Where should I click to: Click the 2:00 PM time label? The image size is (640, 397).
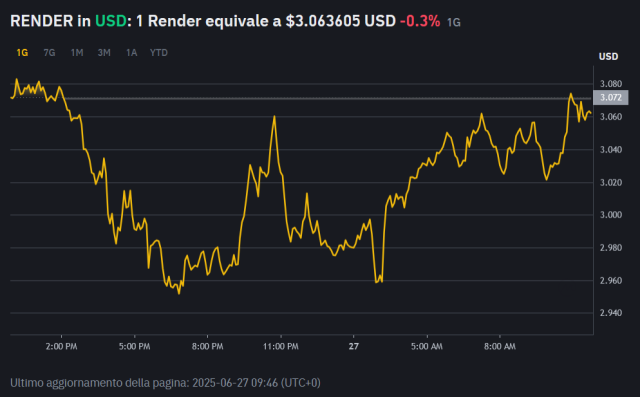point(61,346)
